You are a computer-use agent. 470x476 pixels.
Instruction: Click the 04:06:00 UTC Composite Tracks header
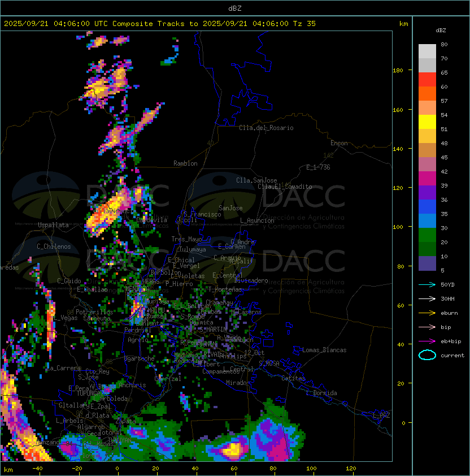[x=160, y=24]
